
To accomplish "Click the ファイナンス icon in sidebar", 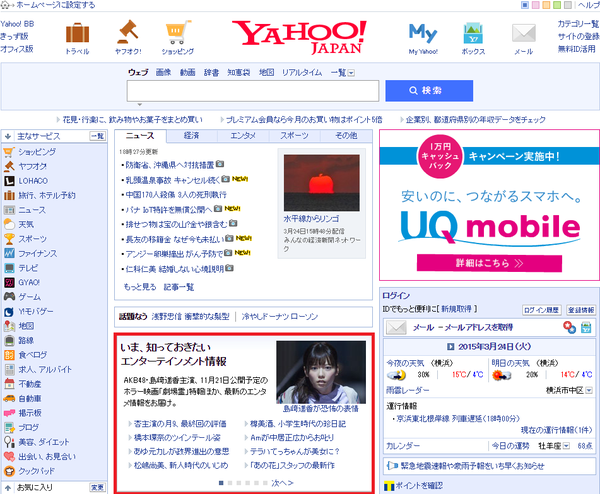I will point(9,253).
